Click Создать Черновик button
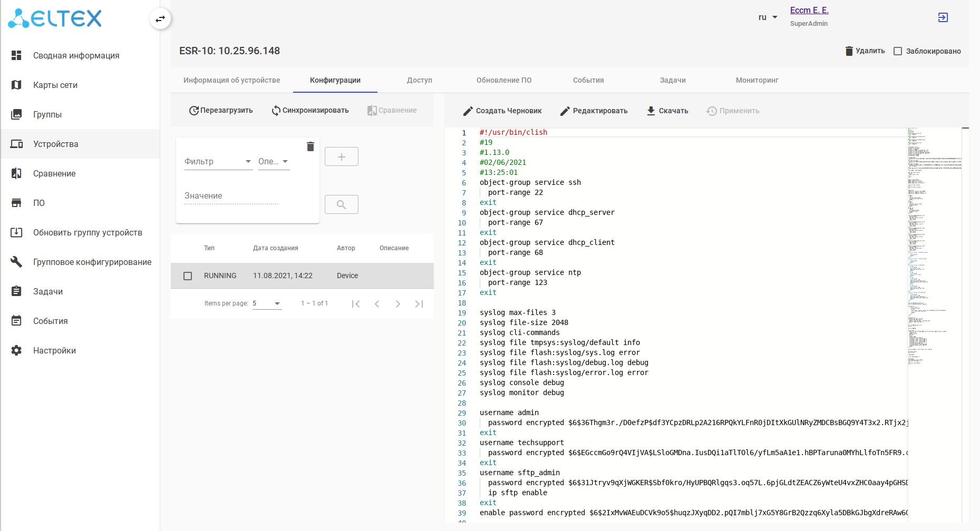980x531 pixels. point(502,111)
